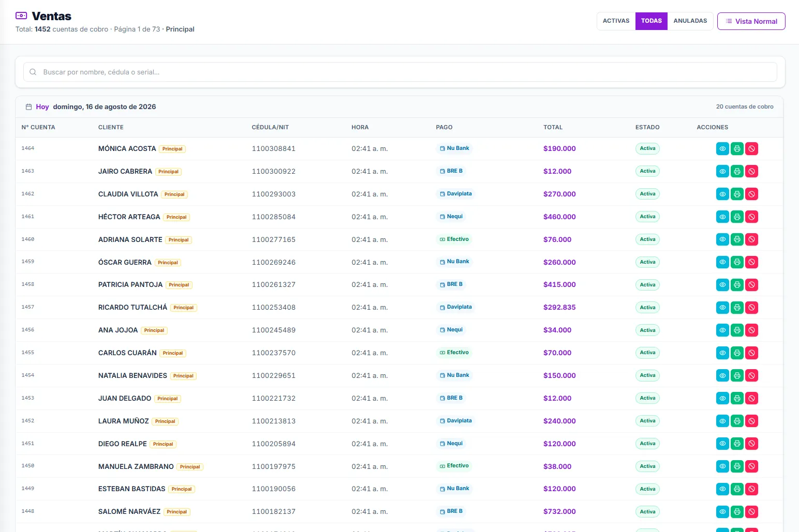Print account number 1460
Viewport: 799px width, 532px height.
click(x=737, y=239)
